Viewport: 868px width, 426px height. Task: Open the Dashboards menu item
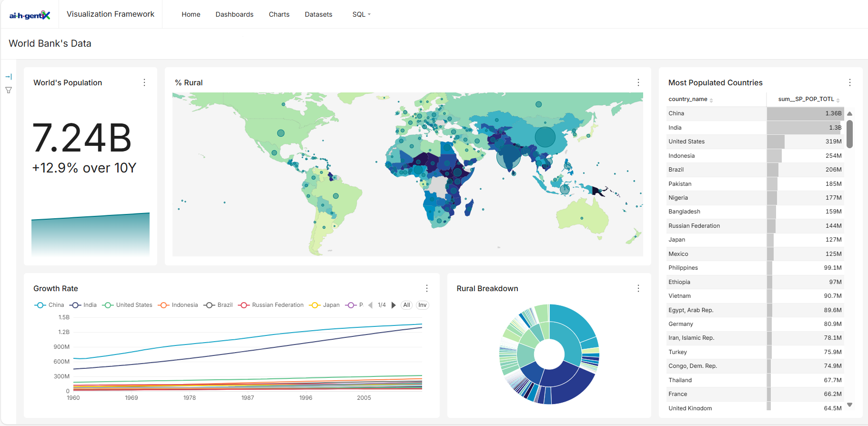[234, 14]
